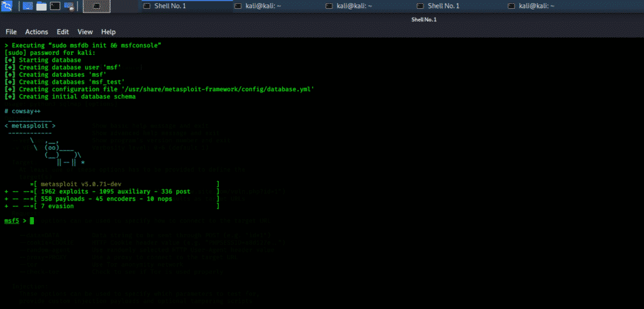Switch to the last kali@kali: ~ taskbar button

click(552, 6)
